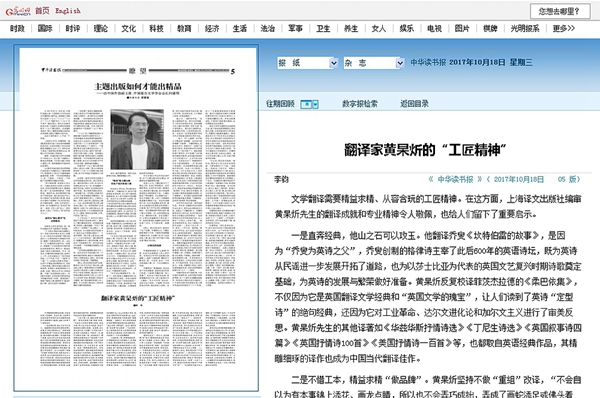Click 返回目录 to return to contents
This screenshot has width=600, height=398.
[414, 104]
